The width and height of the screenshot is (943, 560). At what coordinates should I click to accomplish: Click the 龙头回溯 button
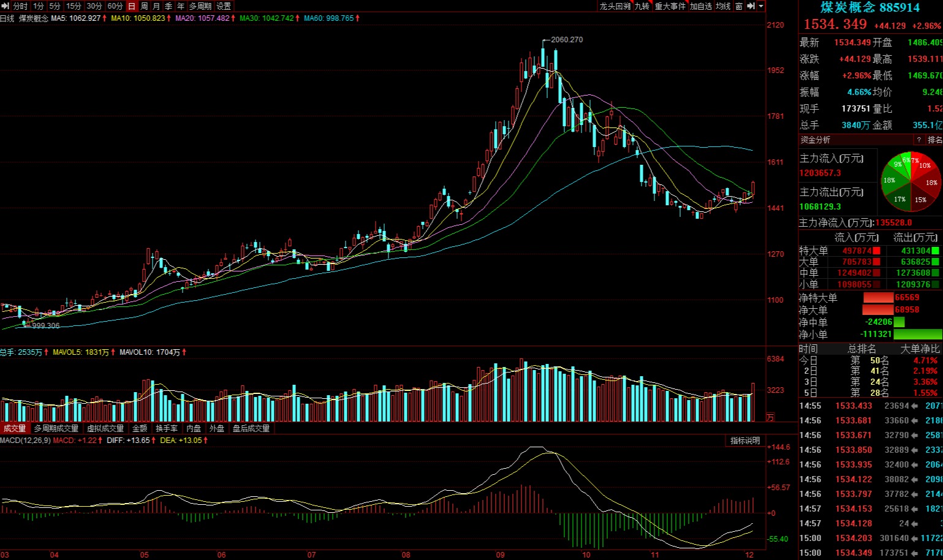coord(615,6)
